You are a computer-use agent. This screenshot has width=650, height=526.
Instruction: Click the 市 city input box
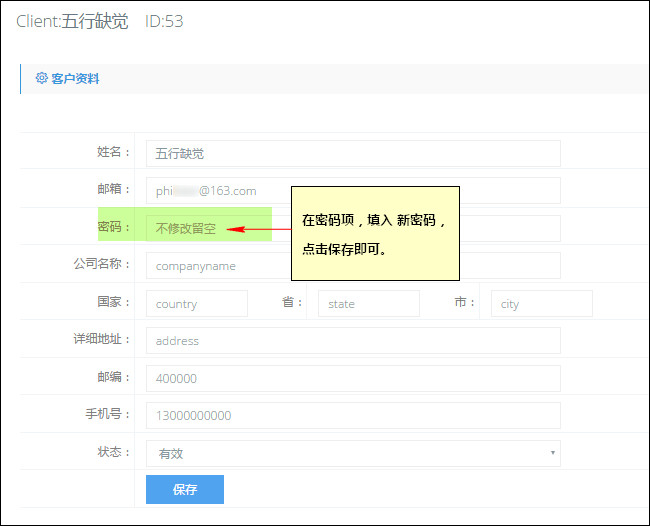(x=541, y=304)
